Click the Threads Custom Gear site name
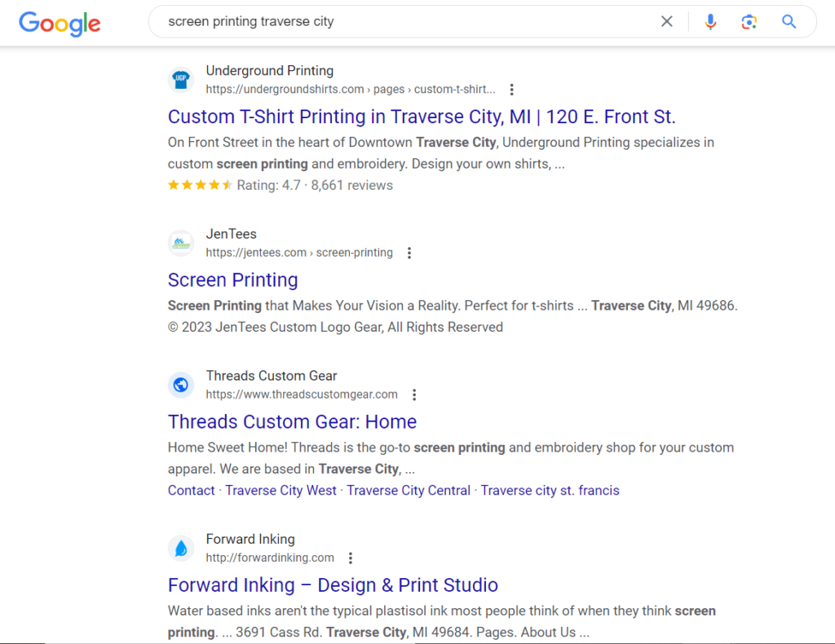Screen dimensions: 835x644 click(272, 376)
